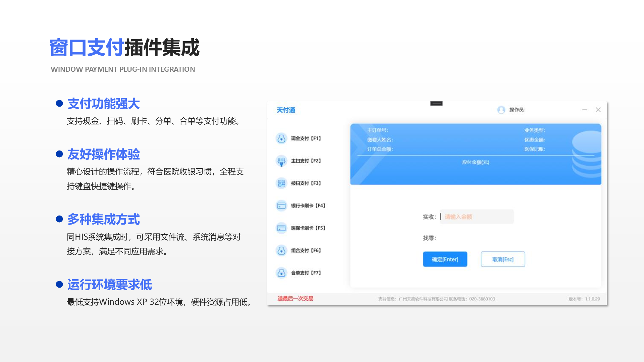The width and height of the screenshot is (644, 362).
Task: Select the 被扫支付【F3】 QR code icon
Action: pos(281,183)
